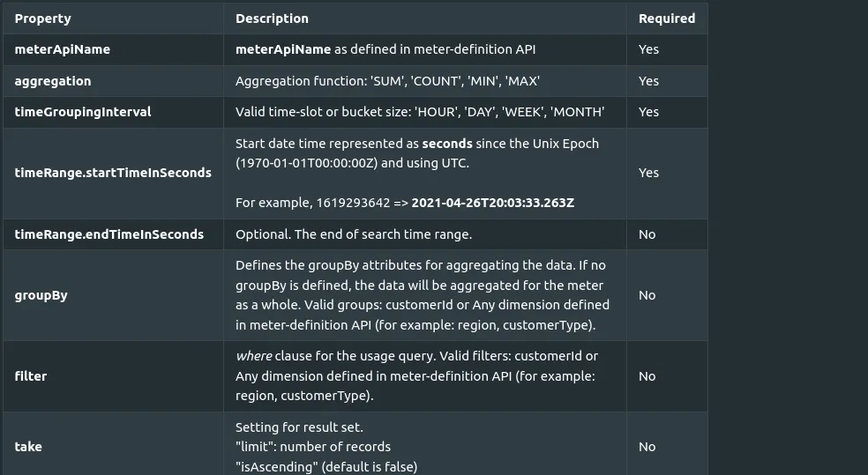Click bold meterApiName in the description
The image size is (868, 475).
click(x=283, y=49)
